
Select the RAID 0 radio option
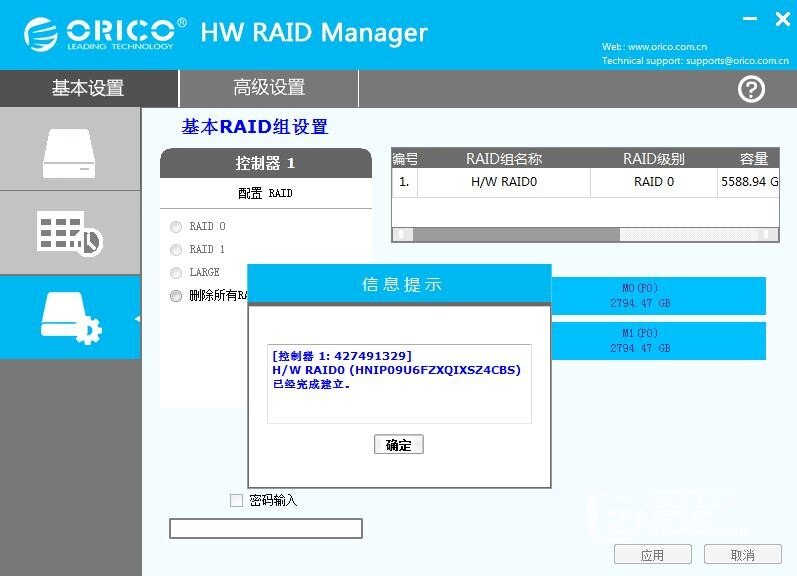click(x=176, y=227)
